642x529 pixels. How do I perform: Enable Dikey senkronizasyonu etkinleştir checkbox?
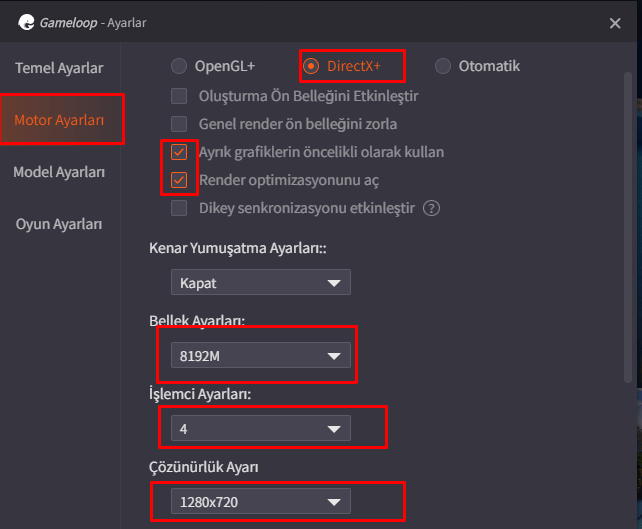click(179, 208)
